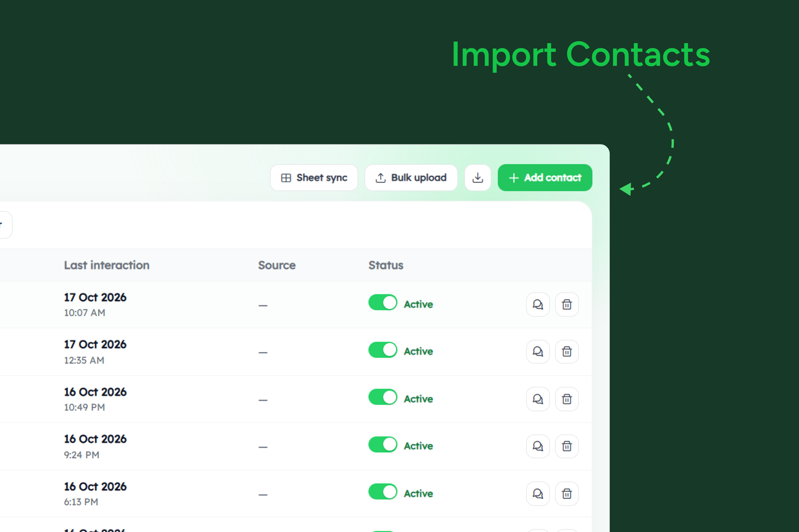Open Bulk upload
Screen dimensions: 799x532
tap(411, 178)
